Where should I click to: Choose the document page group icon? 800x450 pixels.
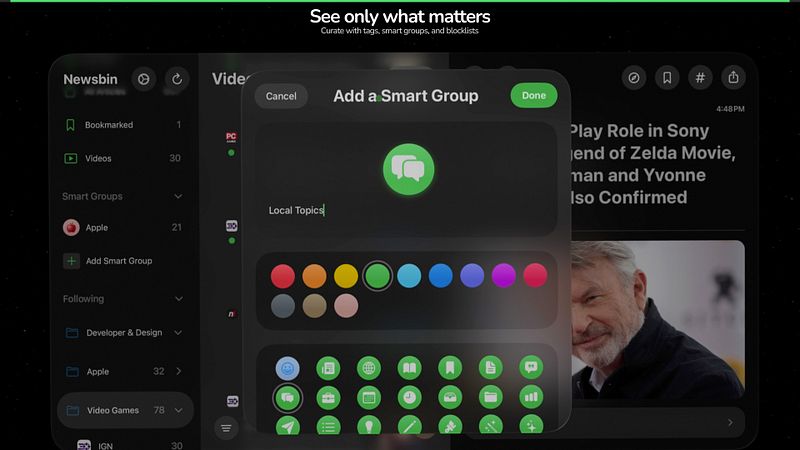(x=490, y=368)
